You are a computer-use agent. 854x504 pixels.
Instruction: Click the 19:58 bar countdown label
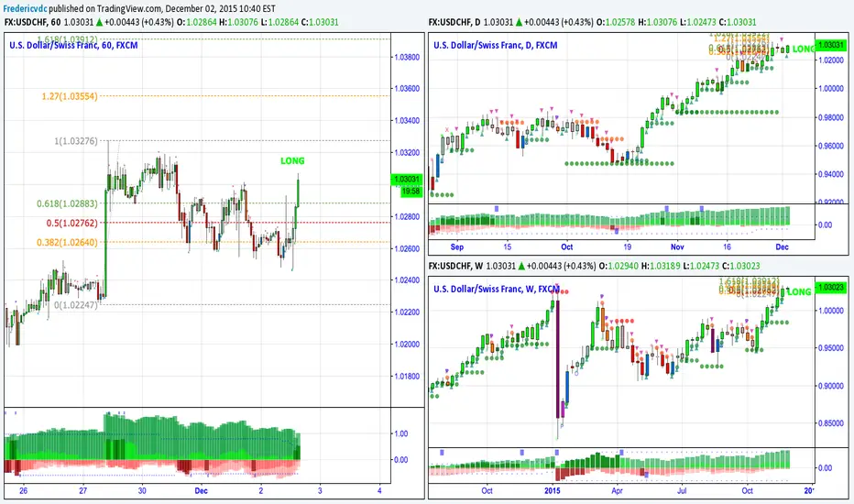[411, 192]
